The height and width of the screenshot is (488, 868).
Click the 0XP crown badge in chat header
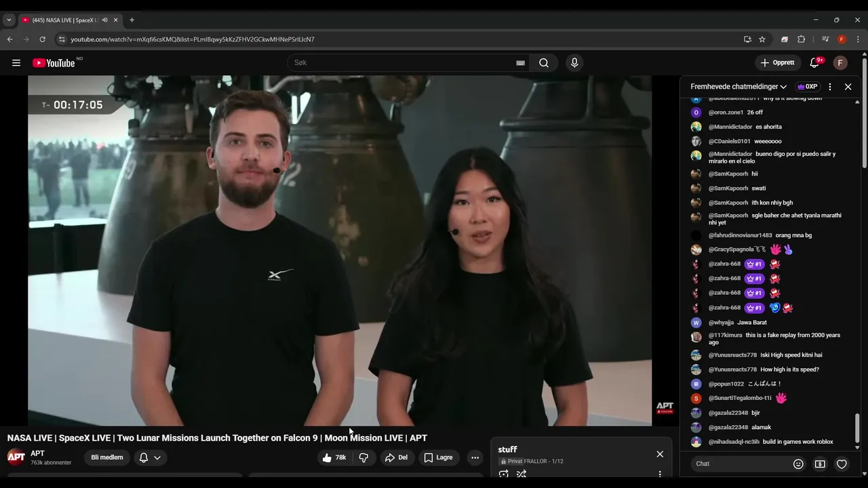pos(807,87)
